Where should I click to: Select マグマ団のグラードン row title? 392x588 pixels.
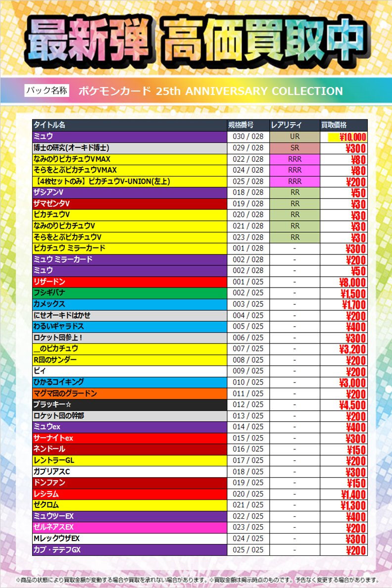tap(129, 393)
